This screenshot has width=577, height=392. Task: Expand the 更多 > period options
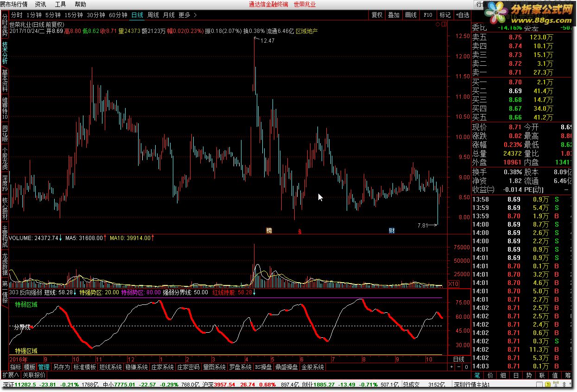[x=187, y=15]
